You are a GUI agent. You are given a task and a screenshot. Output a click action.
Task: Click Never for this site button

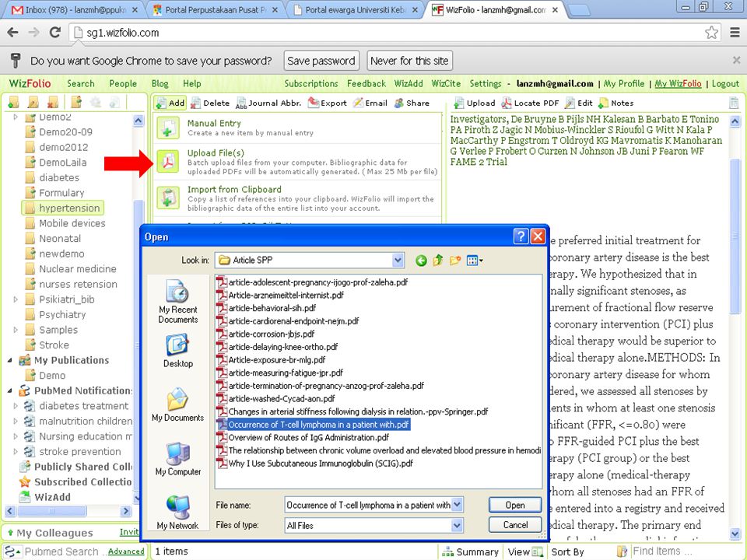click(x=409, y=61)
